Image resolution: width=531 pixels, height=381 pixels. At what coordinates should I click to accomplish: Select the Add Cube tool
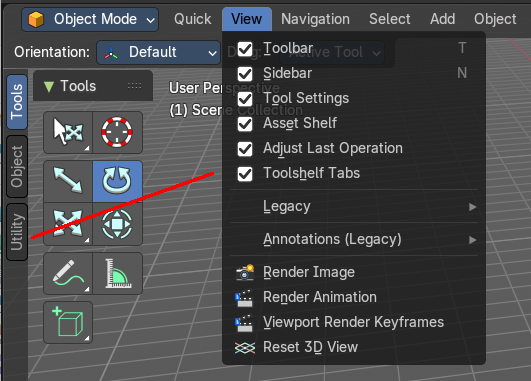68,322
